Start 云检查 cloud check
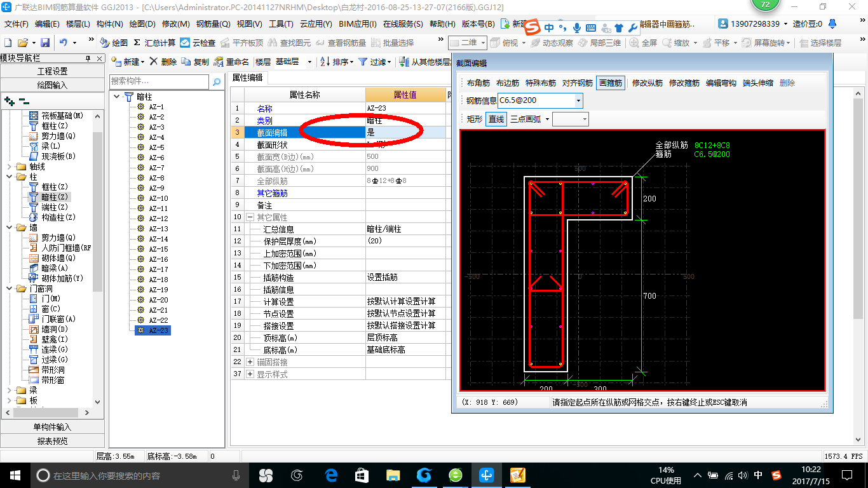 point(198,43)
